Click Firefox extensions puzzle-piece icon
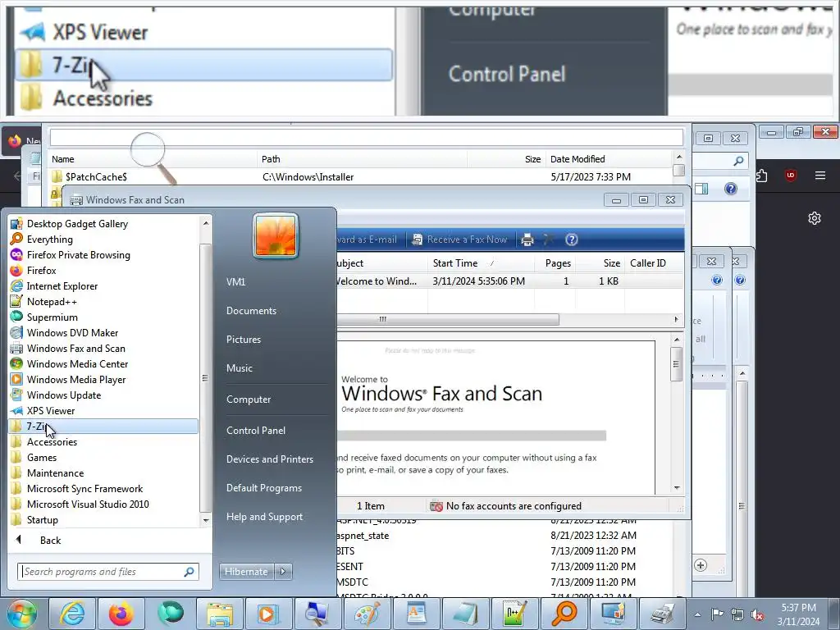The width and height of the screenshot is (840, 630). tap(761, 176)
